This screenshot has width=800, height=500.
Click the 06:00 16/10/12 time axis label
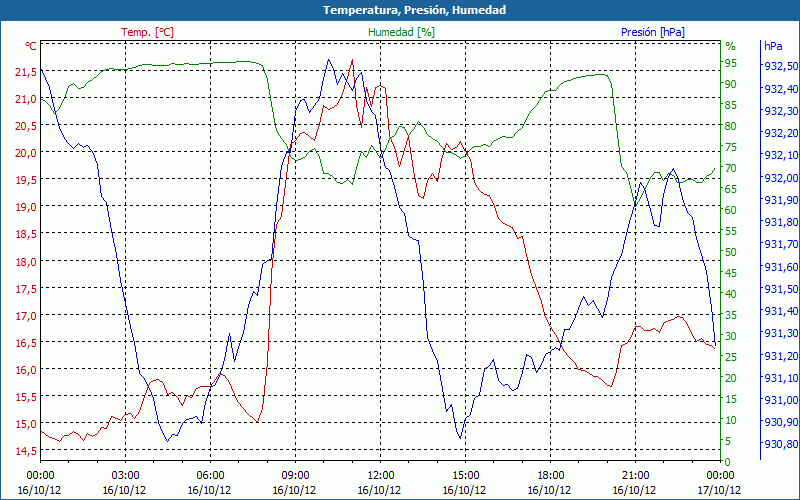pyautogui.click(x=210, y=483)
